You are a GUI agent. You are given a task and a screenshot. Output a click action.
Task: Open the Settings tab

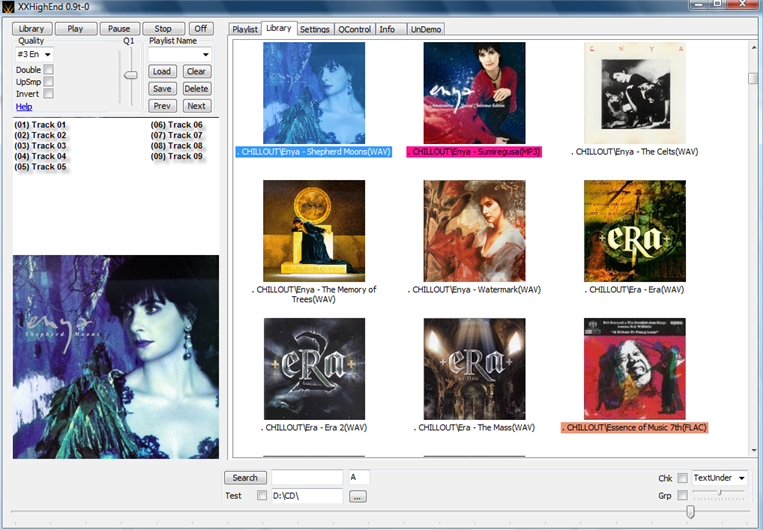[x=315, y=29]
